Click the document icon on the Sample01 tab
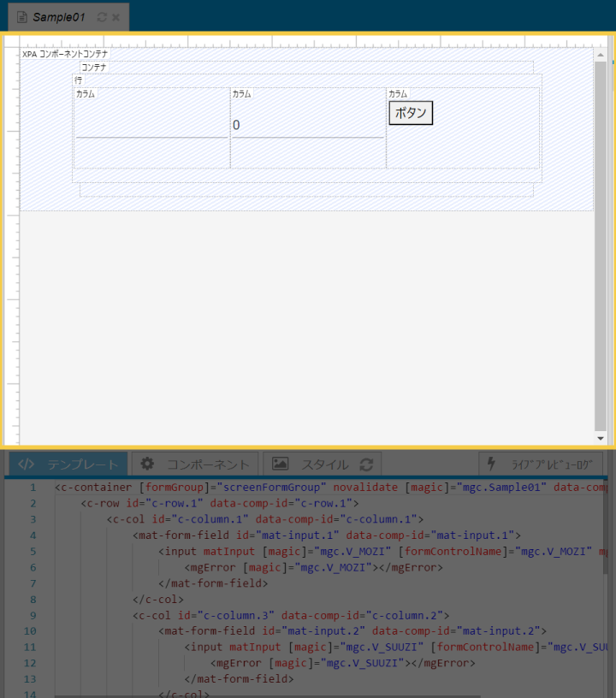Screen dimensions: 616x698 22,17
